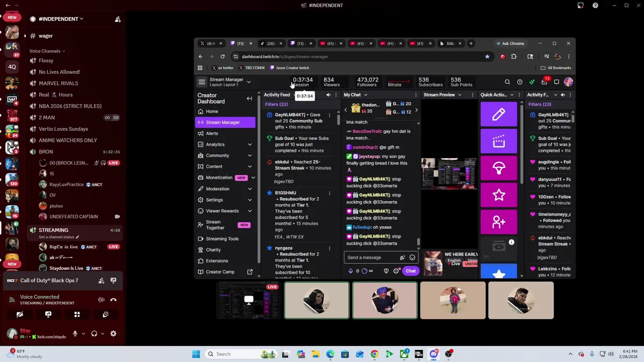Toggle Discord camera on
This screenshot has width=644, height=362.
(x=20, y=314)
